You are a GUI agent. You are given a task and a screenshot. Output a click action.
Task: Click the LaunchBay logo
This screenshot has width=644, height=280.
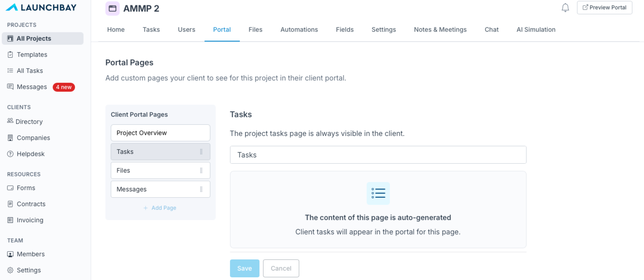[41, 7]
